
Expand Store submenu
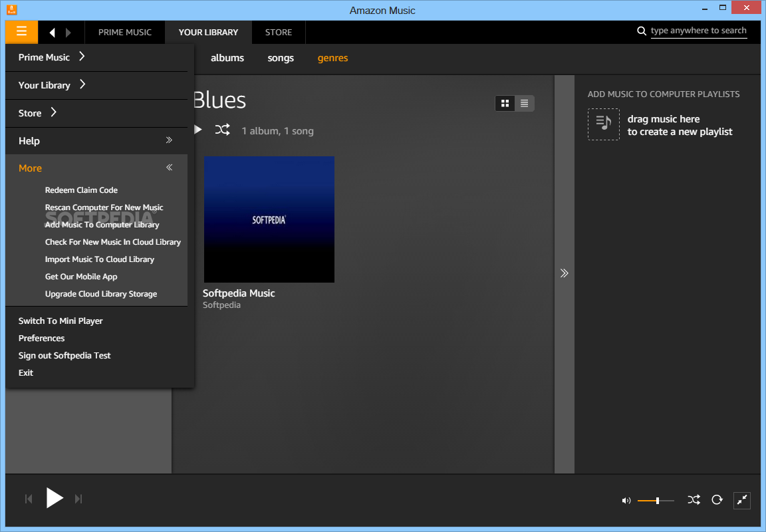[x=96, y=113]
